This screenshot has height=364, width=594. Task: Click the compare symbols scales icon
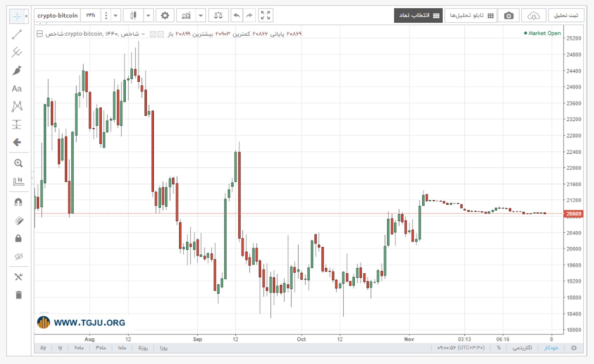point(218,16)
